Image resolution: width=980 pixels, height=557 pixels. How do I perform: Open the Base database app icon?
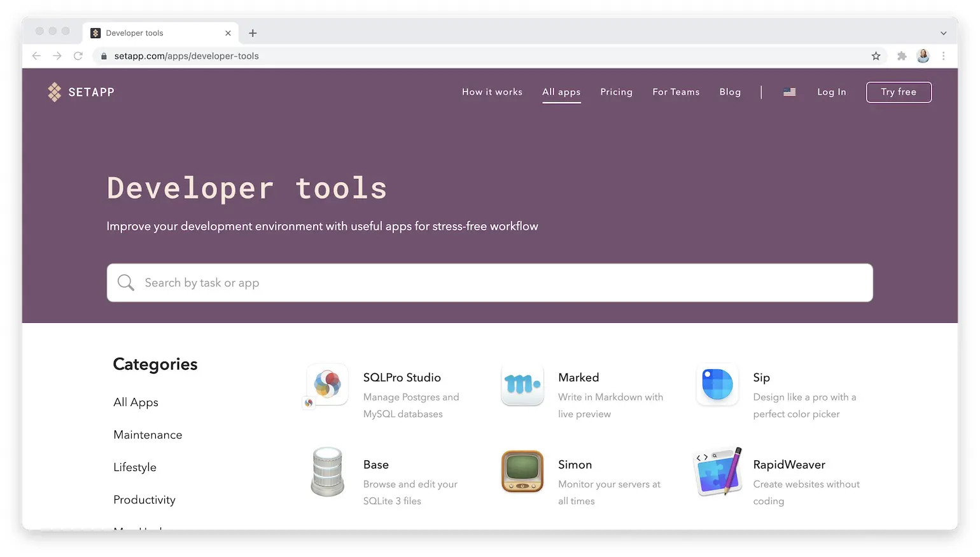pyautogui.click(x=327, y=471)
